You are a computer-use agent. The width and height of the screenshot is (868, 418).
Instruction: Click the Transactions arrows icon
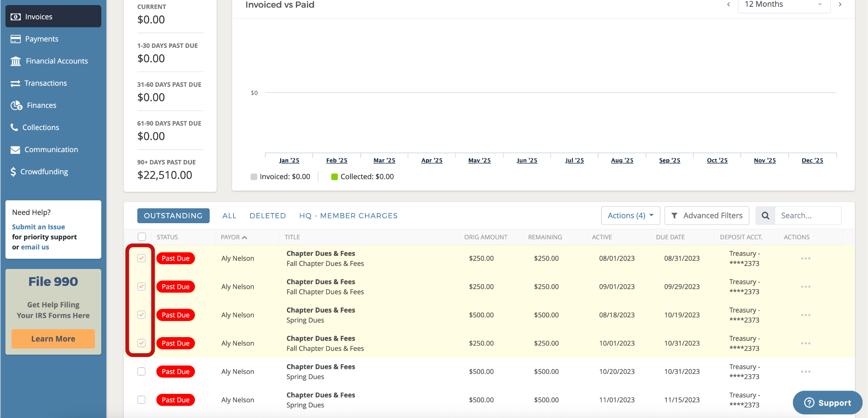coord(16,83)
